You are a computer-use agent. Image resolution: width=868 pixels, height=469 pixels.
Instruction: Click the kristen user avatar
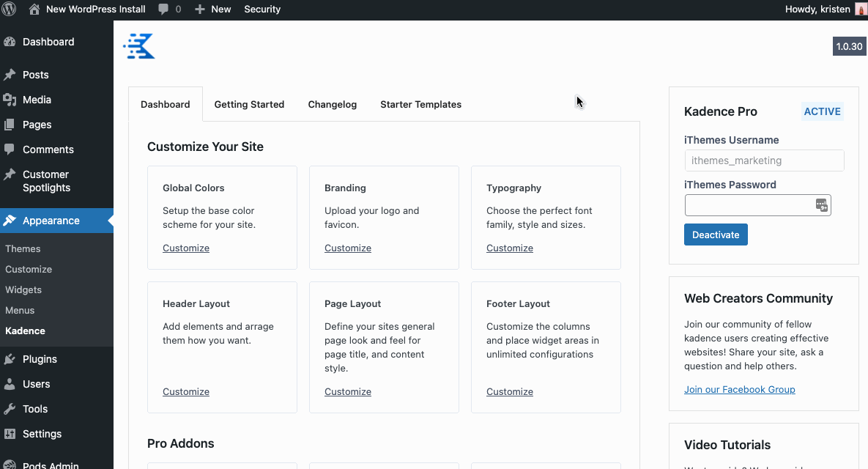click(x=861, y=10)
